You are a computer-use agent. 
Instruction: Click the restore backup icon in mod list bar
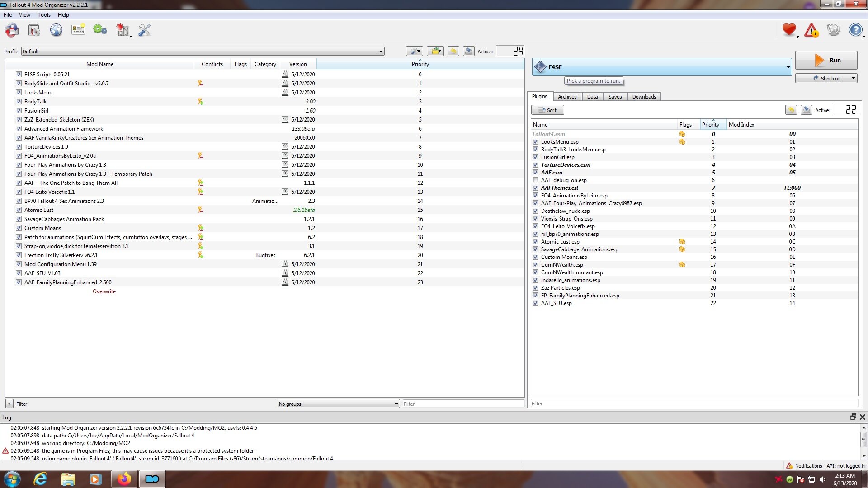[x=453, y=51]
